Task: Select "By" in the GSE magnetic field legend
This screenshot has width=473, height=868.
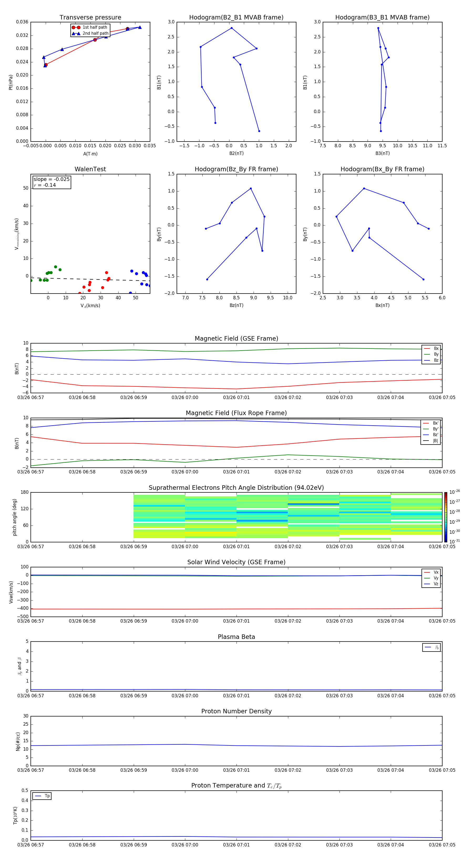Action: [x=431, y=354]
